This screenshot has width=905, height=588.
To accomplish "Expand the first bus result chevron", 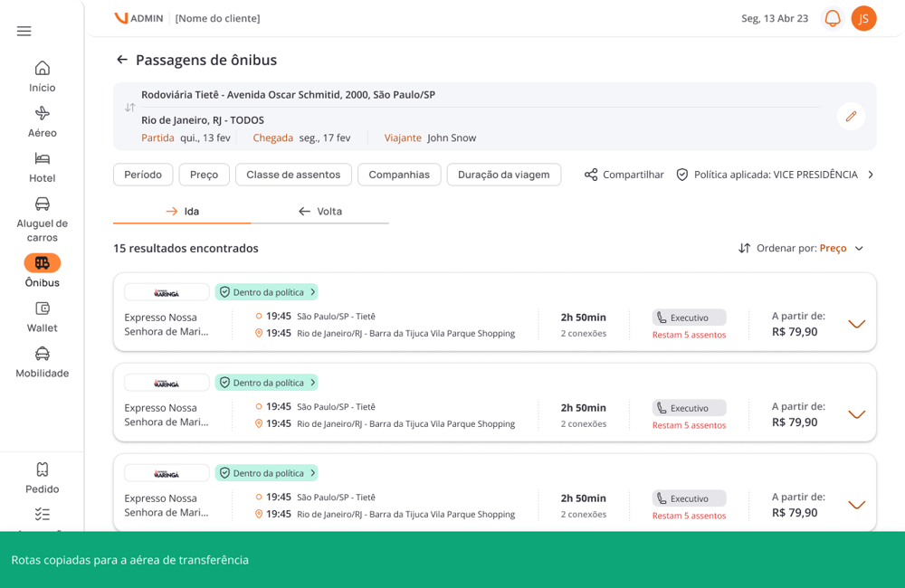I will point(856,324).
